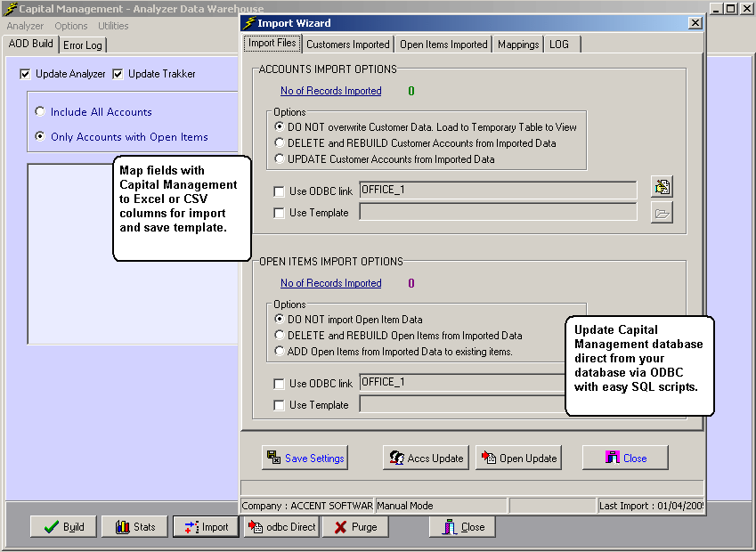The height and width of the screenshot is (552, 756).
Task: Click the Purge button
Action: click(x=356, y=526)
